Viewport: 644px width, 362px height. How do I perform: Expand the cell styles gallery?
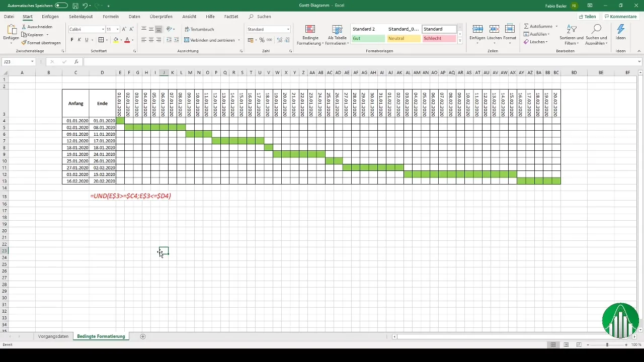tap(460, 41)
